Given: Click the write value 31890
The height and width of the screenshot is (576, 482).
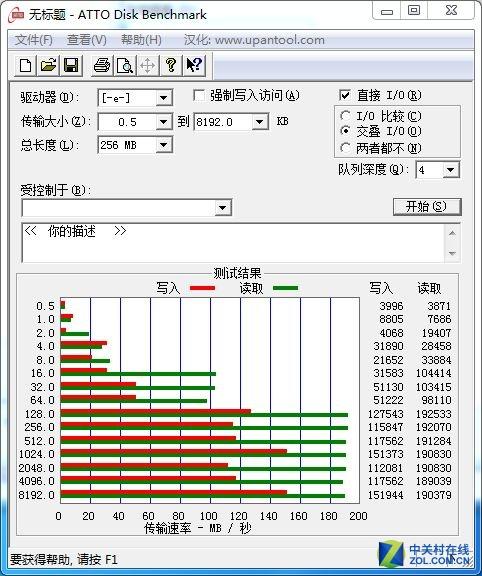Looking at the screenshot, I should pos(388,346).
